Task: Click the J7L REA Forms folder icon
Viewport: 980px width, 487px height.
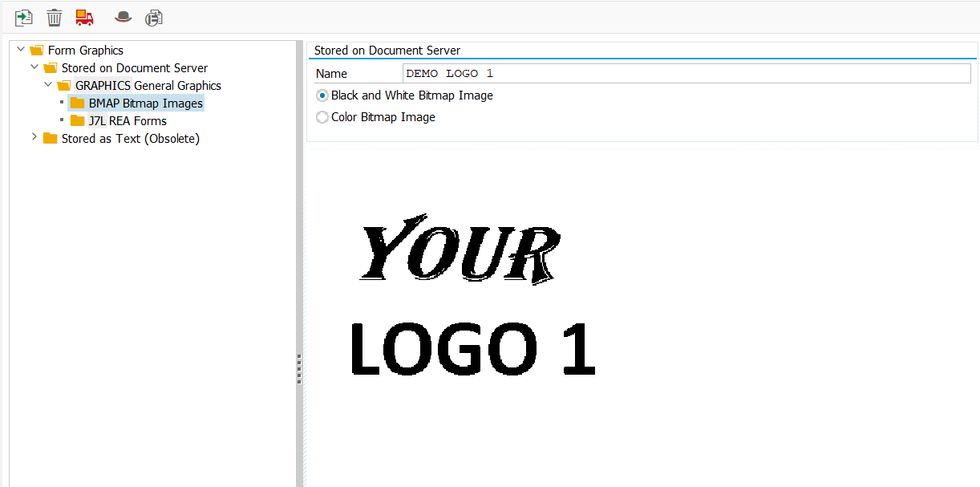Action: pyautogui.click(x=77, y=121)
